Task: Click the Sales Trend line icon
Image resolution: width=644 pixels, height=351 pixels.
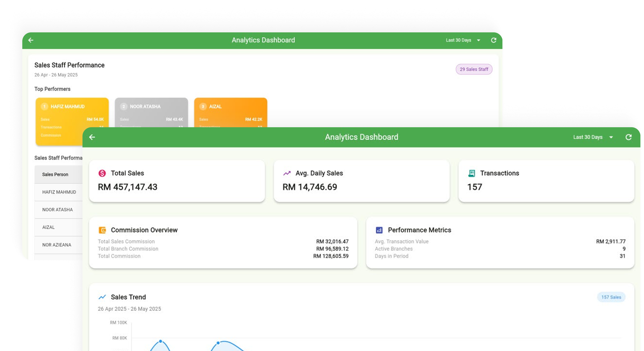Action: click(102, 297)
